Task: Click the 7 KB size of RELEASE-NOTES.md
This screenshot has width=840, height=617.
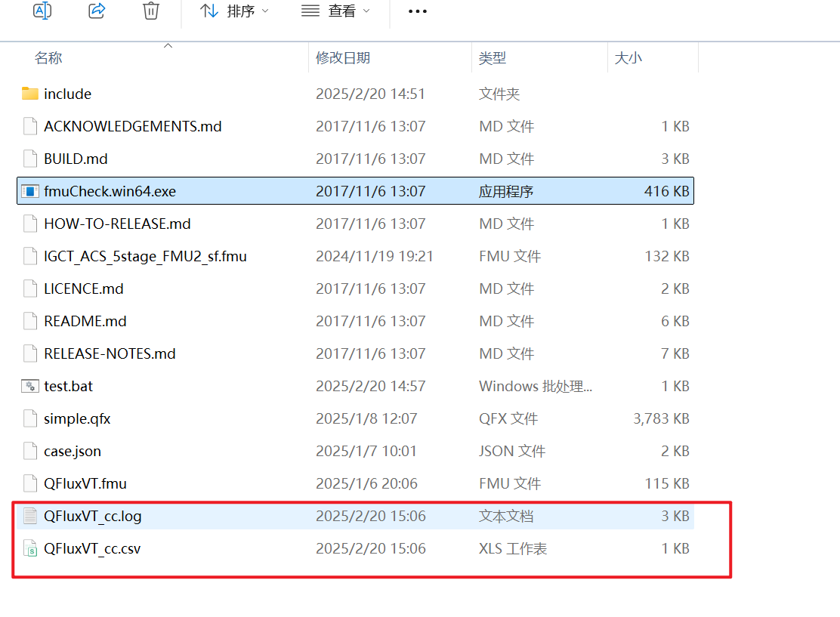Action: [675, 354]
